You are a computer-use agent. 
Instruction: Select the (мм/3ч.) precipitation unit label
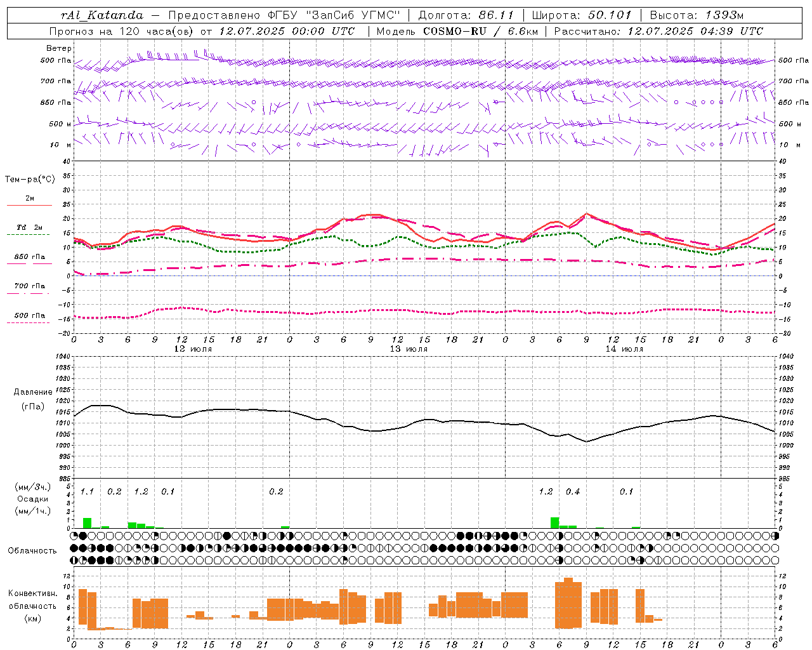click(x=33, y=487)
